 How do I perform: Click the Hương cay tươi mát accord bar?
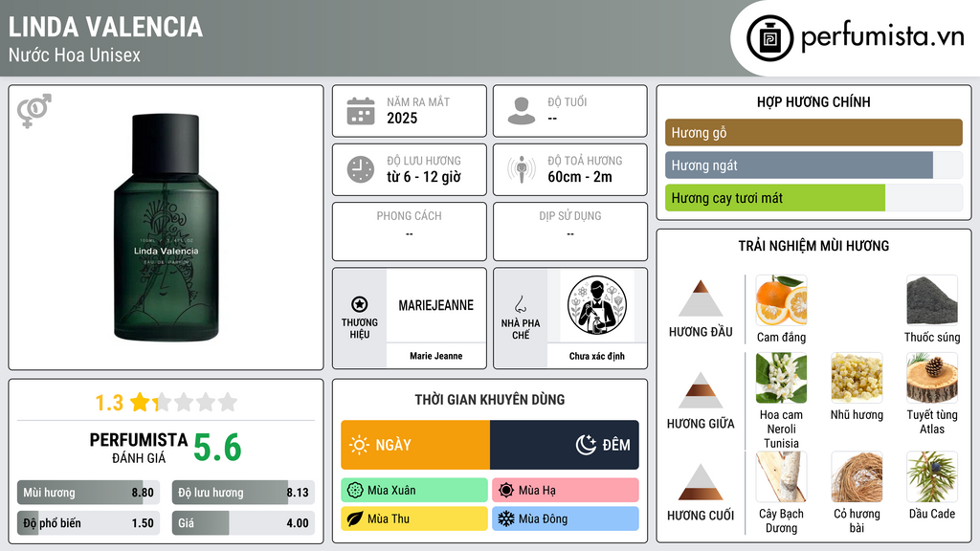(x=813, y=198)
